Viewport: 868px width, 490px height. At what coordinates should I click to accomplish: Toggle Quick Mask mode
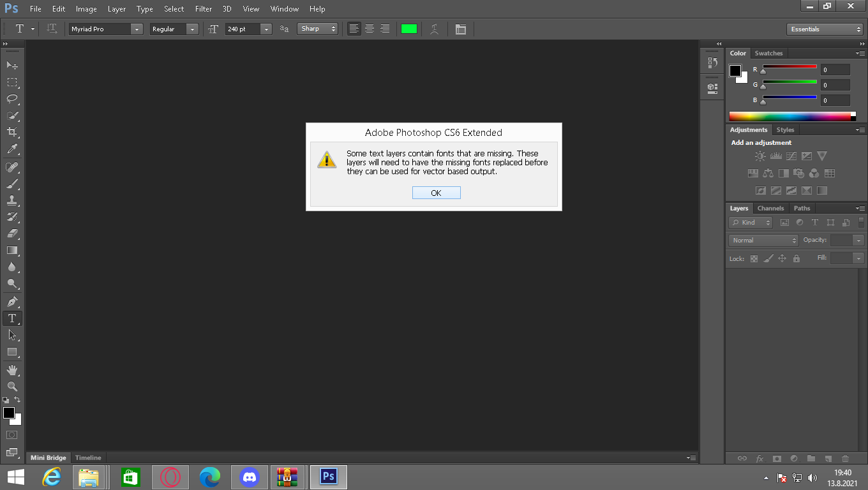click(x=12, y=434)
